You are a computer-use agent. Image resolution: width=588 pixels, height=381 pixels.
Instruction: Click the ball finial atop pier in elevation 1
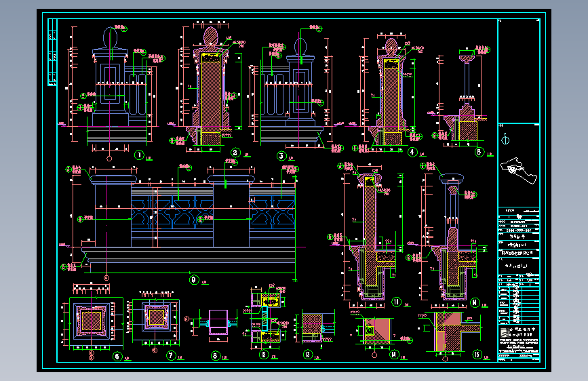111,37
